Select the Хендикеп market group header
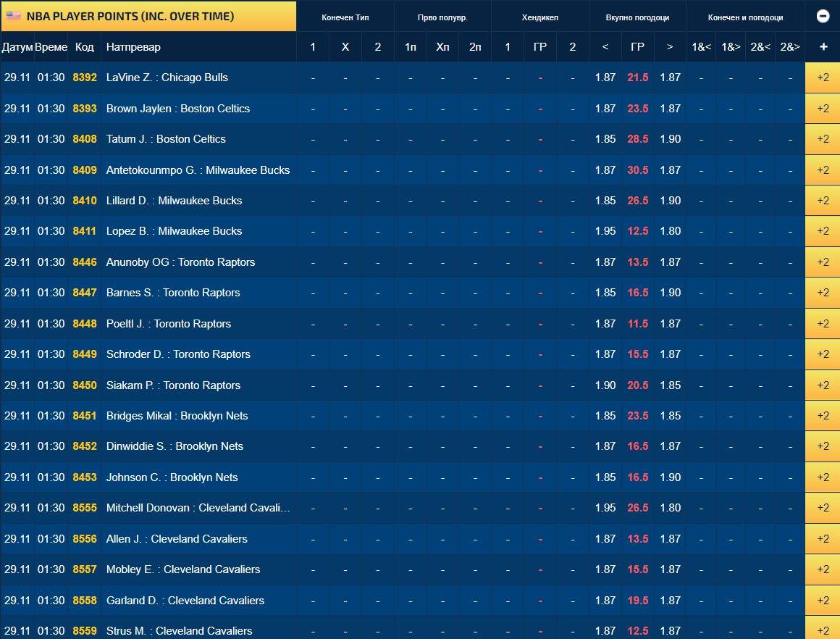 (x=540, y=17)
